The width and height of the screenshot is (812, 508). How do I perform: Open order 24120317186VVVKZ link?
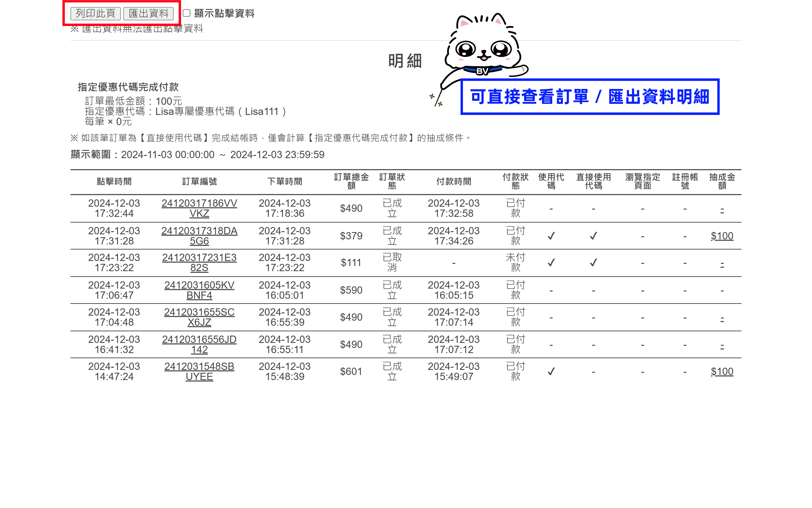coord(199,208)
